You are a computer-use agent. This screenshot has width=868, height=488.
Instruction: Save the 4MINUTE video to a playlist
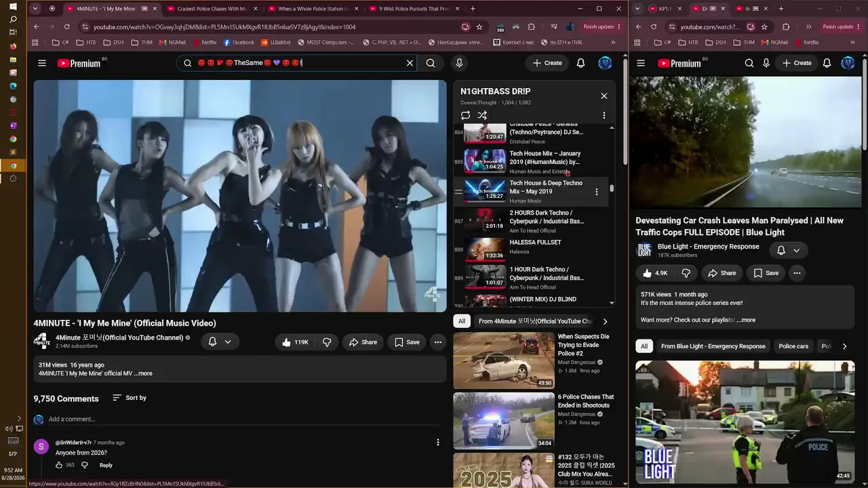[407, 342]
